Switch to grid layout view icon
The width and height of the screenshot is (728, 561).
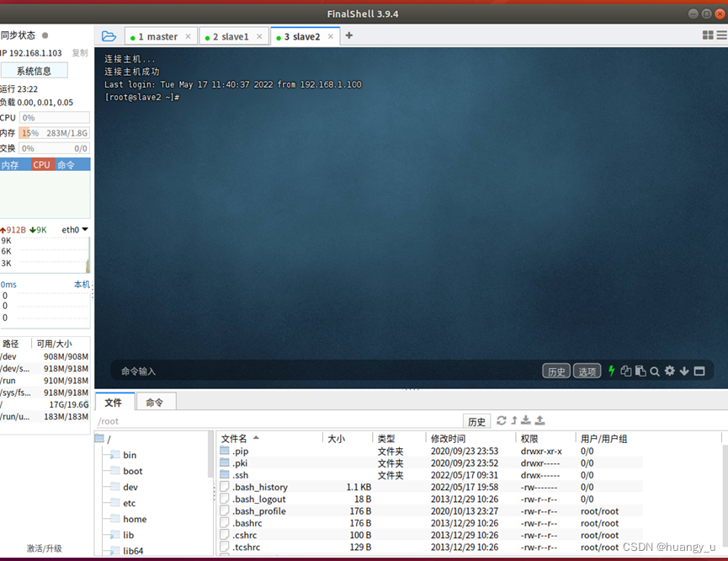pyautogui.click(x=708, y=35)
